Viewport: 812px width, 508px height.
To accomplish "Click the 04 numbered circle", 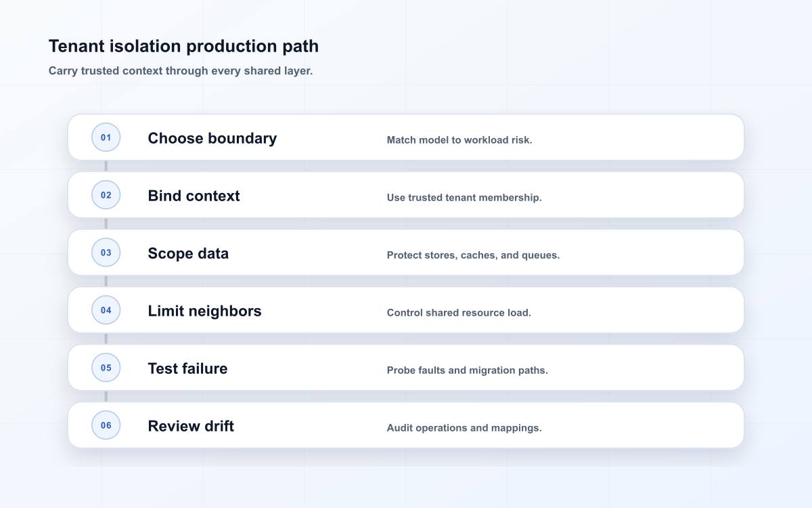I will click(x=106, y=310).
